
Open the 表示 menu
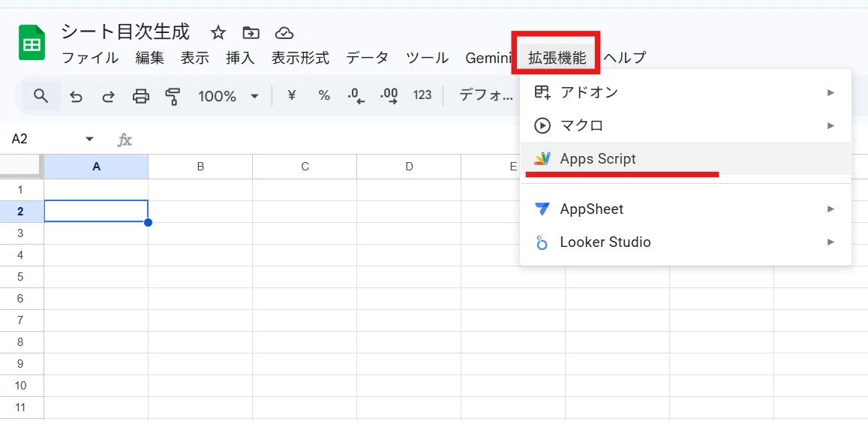point(195,58)
